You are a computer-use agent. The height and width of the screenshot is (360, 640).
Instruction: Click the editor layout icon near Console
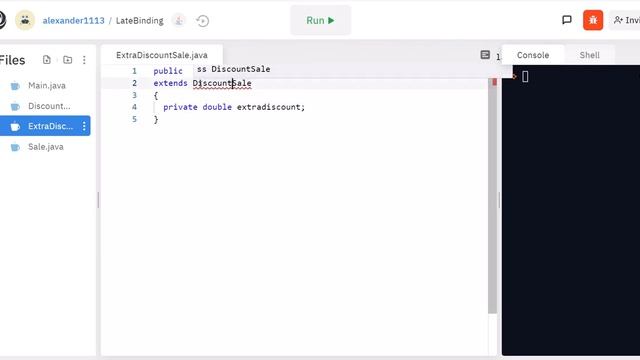point(485,55)
